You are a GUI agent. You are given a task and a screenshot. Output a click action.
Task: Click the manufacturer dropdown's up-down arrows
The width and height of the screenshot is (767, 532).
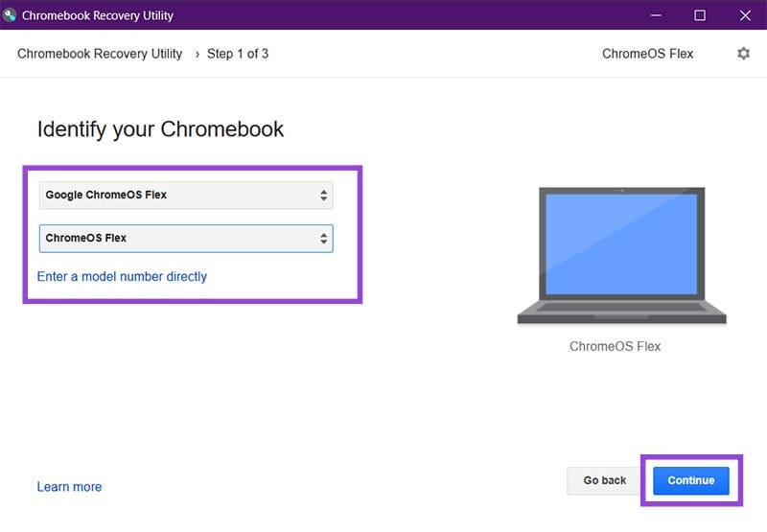coord(324,195)
